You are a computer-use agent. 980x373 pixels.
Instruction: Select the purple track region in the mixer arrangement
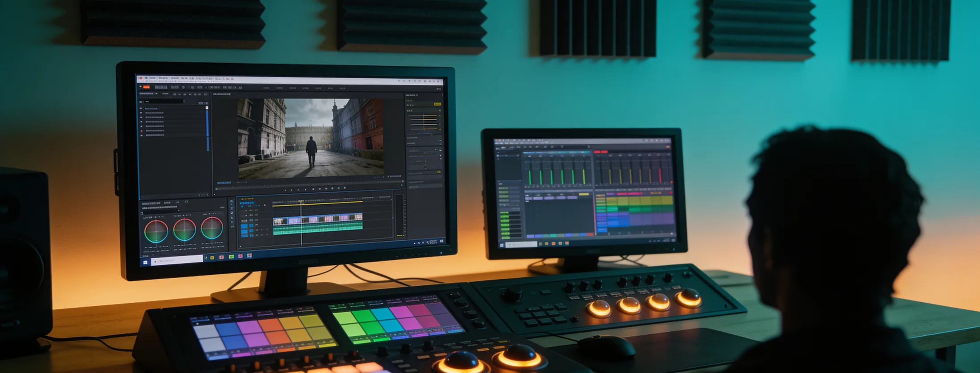651,219
